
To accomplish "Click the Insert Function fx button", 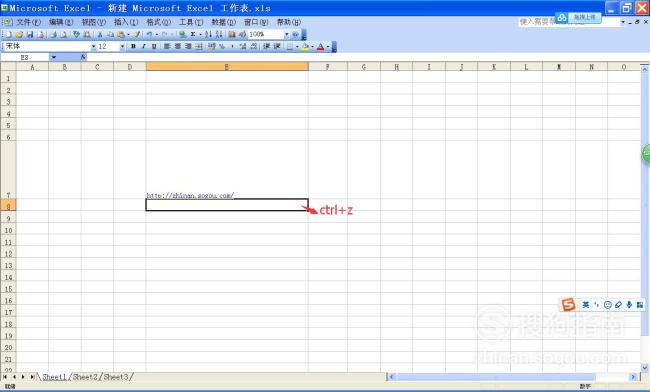I will click(x=83, y=57).
